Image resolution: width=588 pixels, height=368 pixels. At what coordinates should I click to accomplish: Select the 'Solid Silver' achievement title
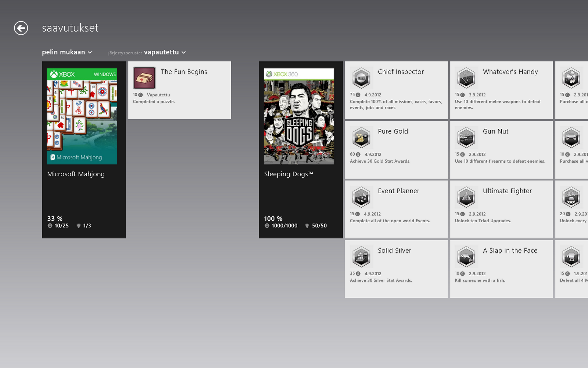point(395,251)
